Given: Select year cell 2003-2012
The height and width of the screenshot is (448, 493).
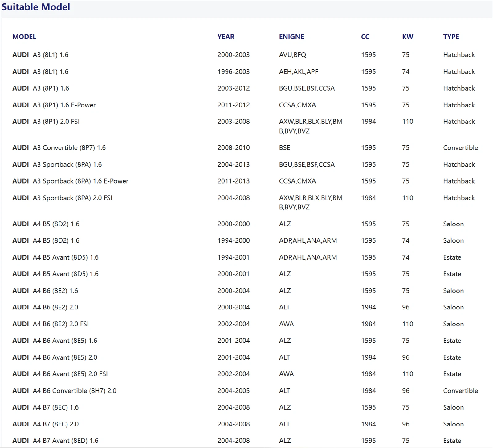Looking at the screenshot, I should click(234, 88).
